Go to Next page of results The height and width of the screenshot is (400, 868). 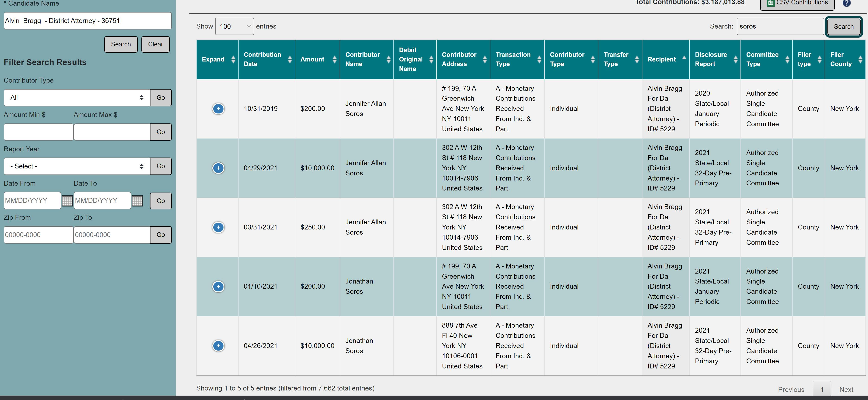(846, 390)
